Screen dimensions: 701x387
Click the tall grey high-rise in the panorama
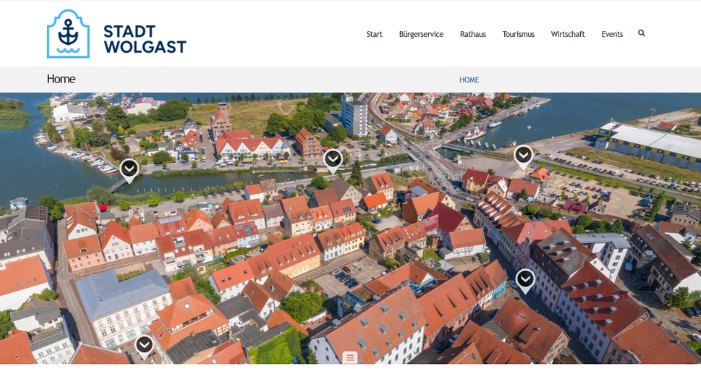(354, 116)
